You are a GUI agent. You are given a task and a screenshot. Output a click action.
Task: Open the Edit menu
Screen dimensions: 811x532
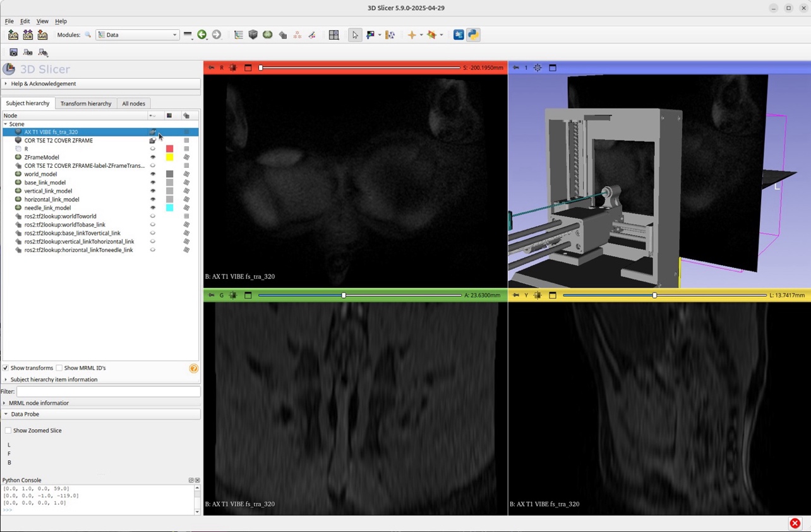point(25,21)
